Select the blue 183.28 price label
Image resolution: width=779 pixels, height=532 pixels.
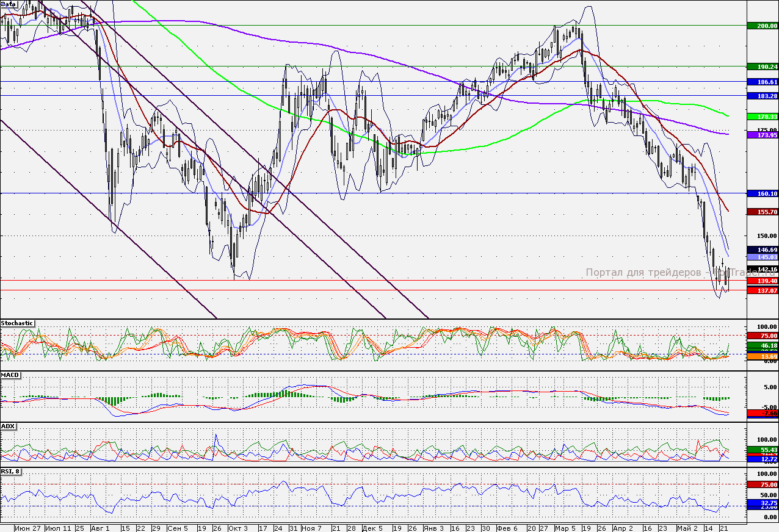[x=763, y=96]
